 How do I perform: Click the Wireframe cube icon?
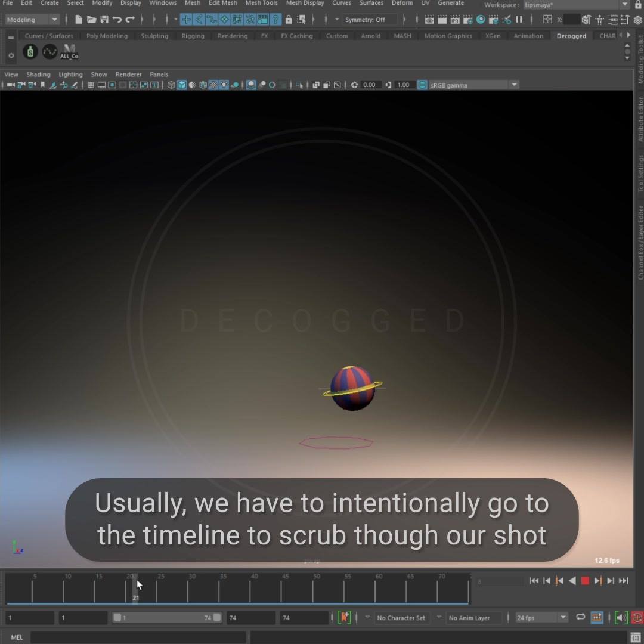pos(171,85)
